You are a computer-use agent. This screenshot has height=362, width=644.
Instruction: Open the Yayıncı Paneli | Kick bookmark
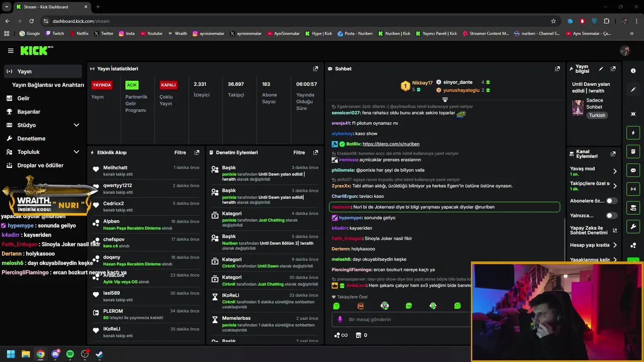point(436,34)
